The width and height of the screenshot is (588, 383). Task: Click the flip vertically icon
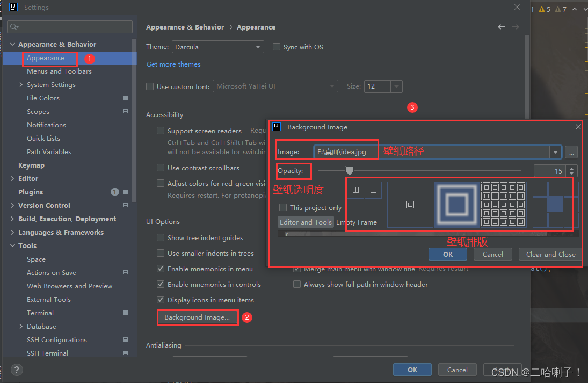point(373,190)
